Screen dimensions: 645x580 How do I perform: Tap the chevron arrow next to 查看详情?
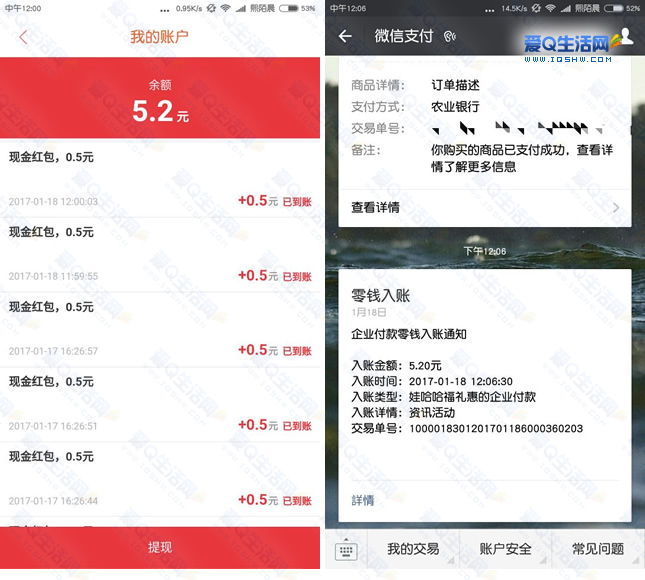616,208
